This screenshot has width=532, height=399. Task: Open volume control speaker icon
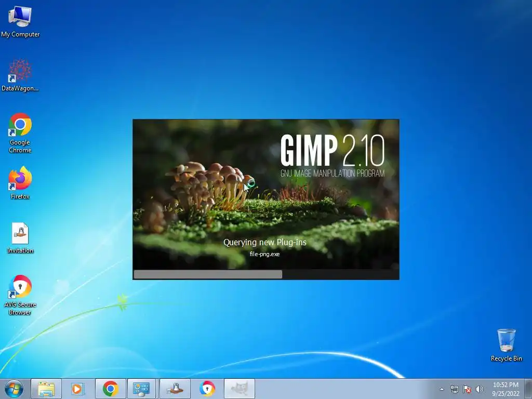(x=480, y=389)
